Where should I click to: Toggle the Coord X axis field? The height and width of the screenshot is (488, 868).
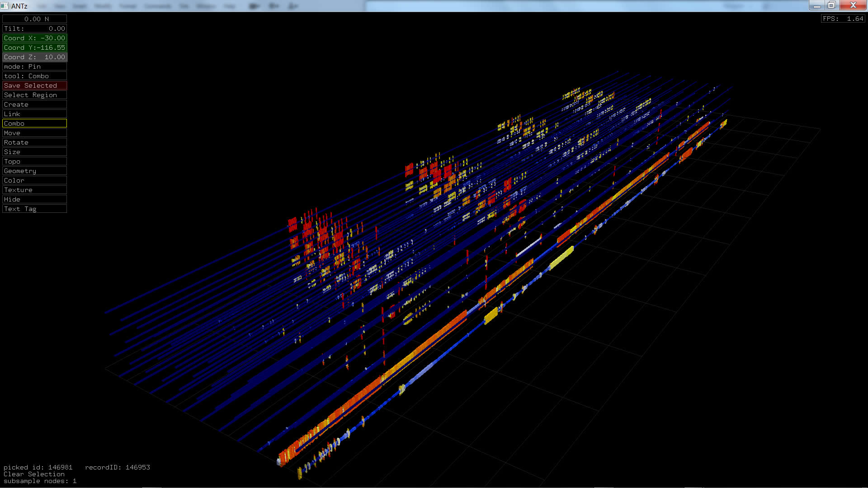tap(34, 38)
